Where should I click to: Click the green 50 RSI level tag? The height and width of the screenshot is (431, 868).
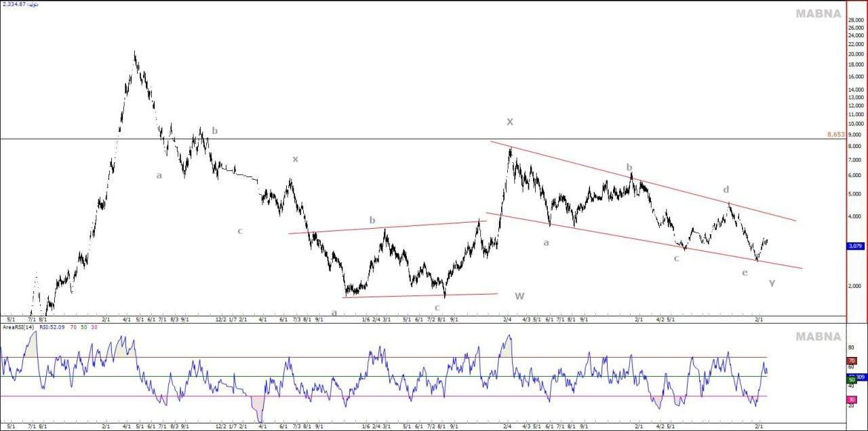click(x=852, y=379)
